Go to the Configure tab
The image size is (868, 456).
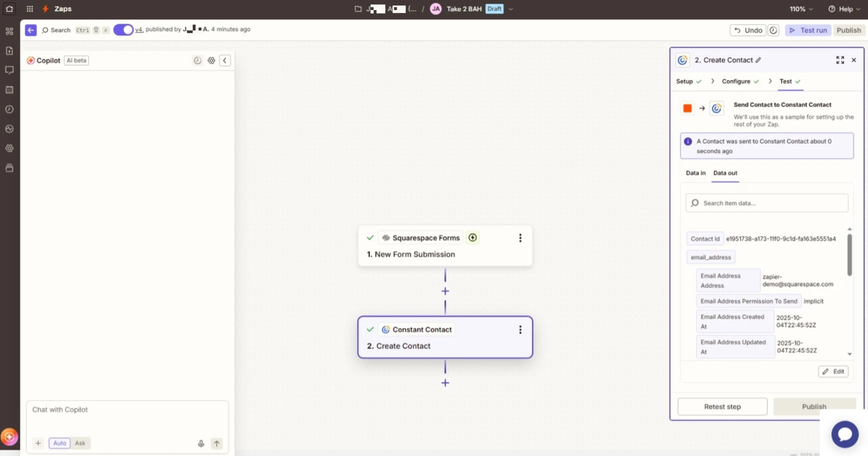(x=735, y=82)
